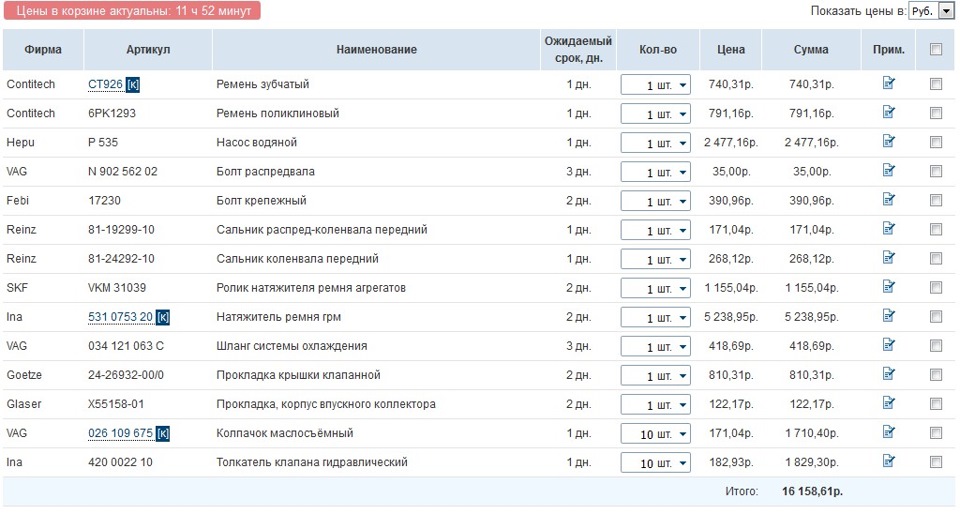
Task: Follow the 026 109 675 article link
Action: pos(120,434)
